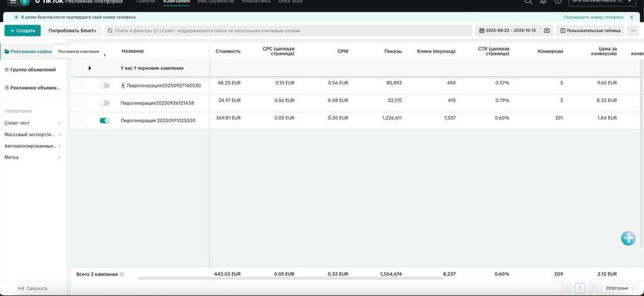Switch to the Кампания tab

pos(176,2)
